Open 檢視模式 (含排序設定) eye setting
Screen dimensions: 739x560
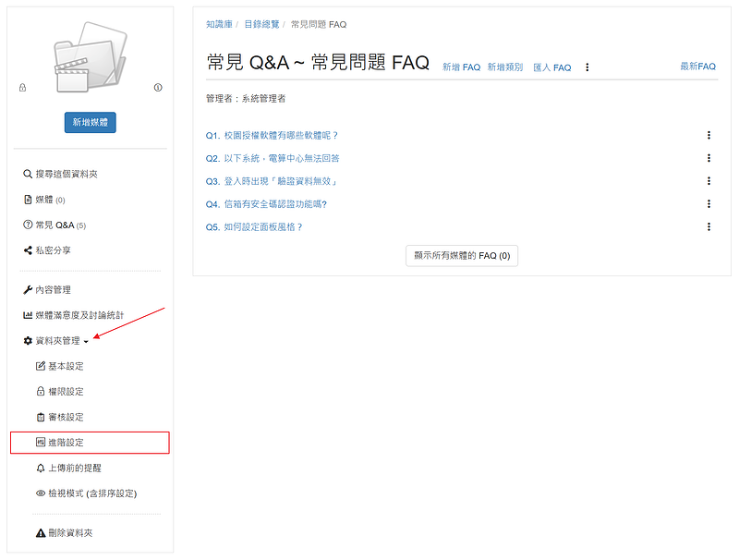click(x=85, y=493)
